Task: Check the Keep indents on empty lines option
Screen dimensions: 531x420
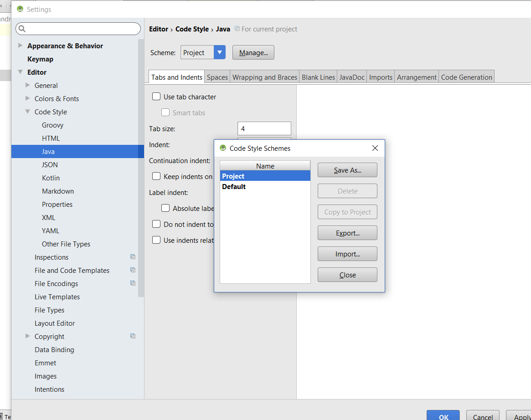Action: pyautogui.click(x=156, y=176)
